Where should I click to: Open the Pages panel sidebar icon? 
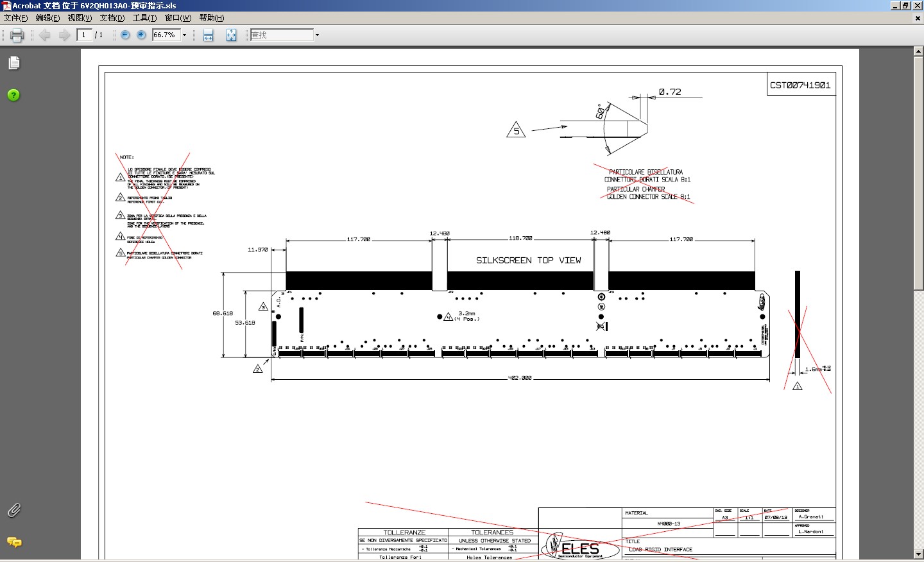[14, 63]
